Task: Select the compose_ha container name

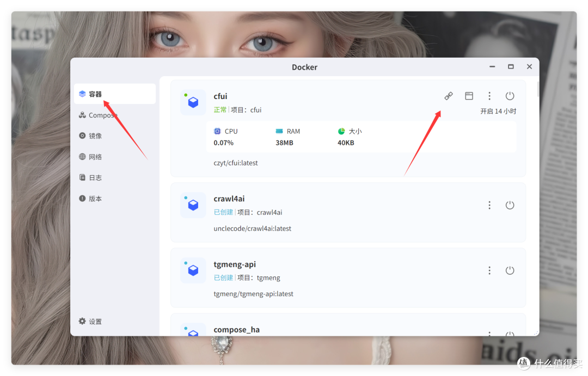Action: tap(237, 330)
